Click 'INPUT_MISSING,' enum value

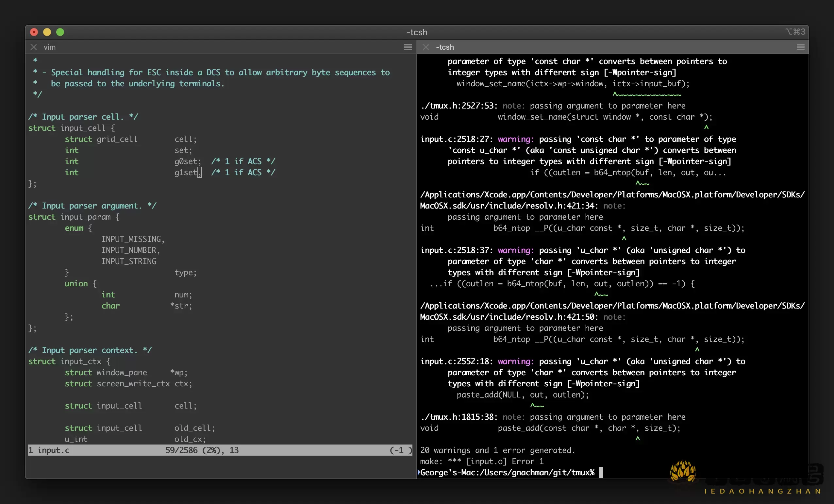[x=133, y=239]
